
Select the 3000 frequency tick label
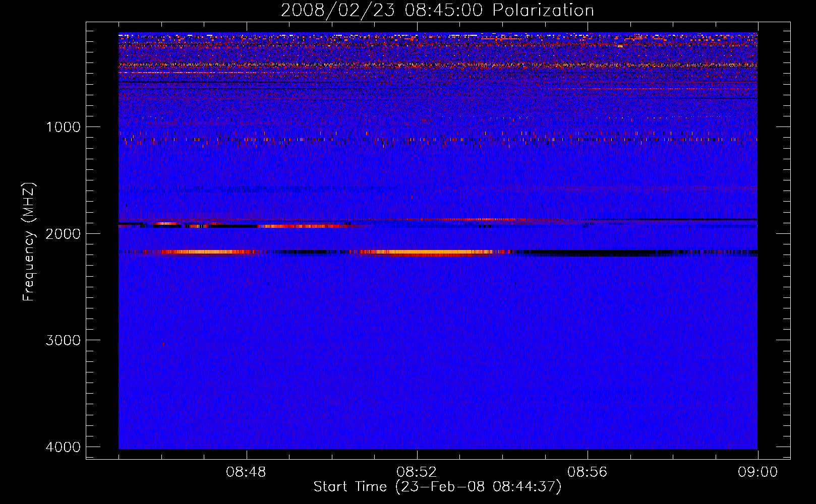click(63, 340)
